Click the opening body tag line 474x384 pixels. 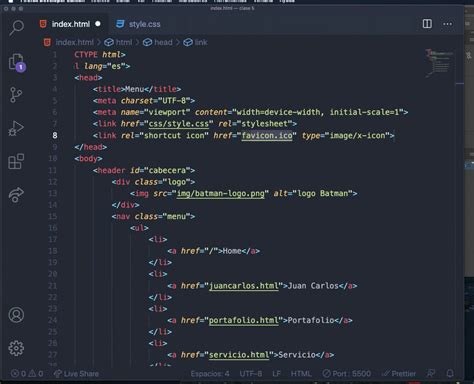(88, 159)
